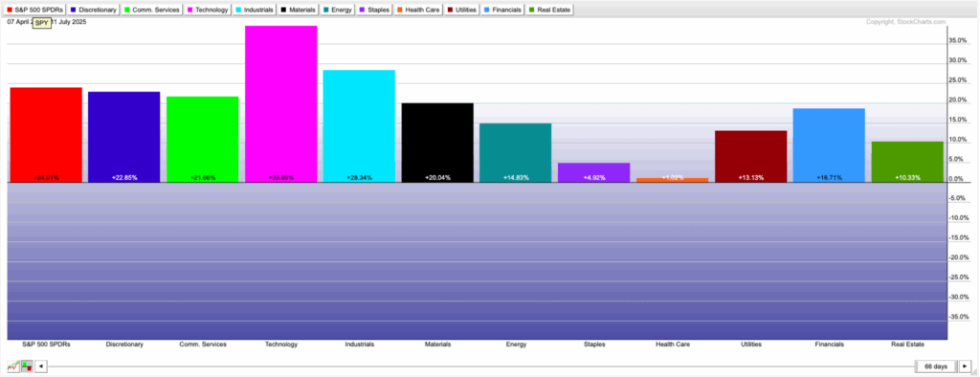Click the SPY tooltip label
Viewport: 980px width, 377px height.
click(x=41, y=23)
